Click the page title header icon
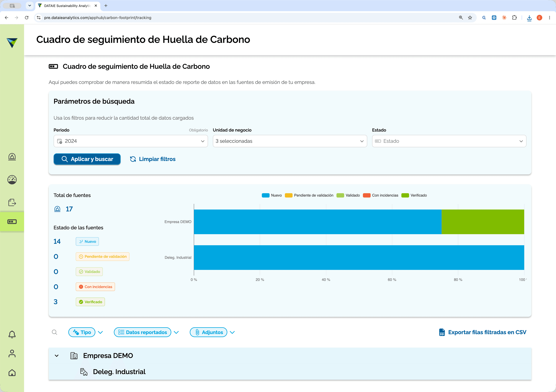The height and width of the screenshot is (392, 556). 53,66
